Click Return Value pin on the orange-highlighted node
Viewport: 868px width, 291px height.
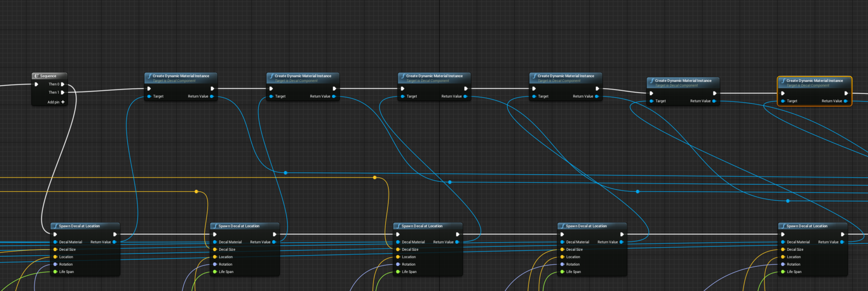tap(845, 101)
